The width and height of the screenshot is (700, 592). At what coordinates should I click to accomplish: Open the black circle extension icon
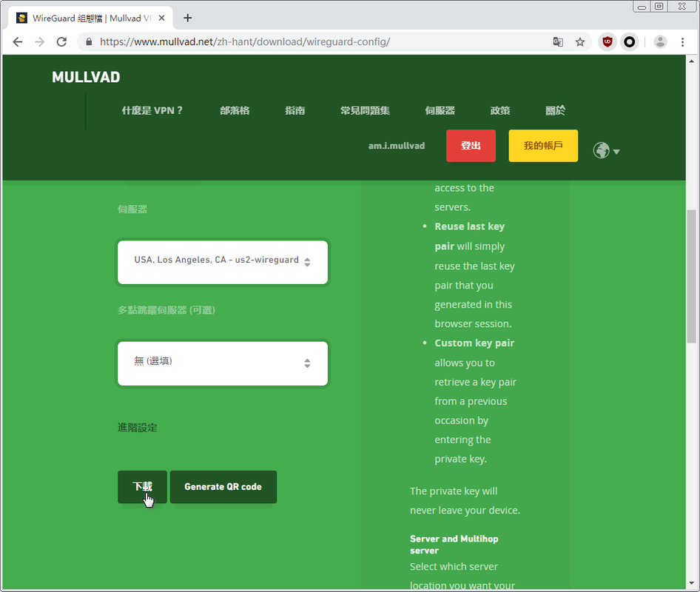(630, 42)
